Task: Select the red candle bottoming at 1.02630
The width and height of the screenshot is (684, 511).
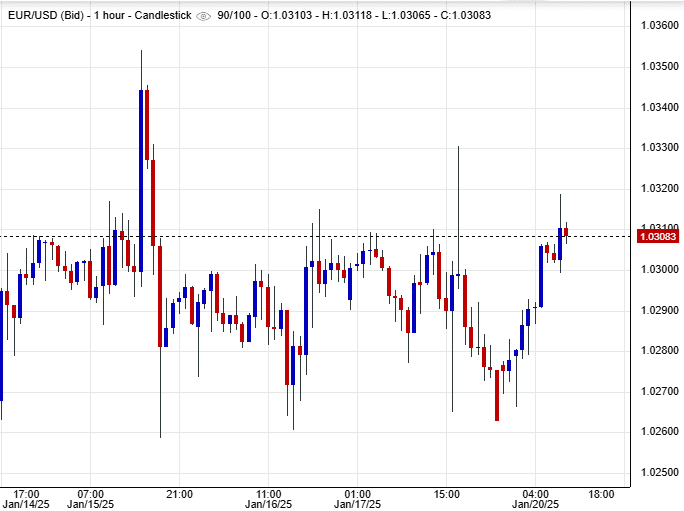Action: (x=497, y=395)
